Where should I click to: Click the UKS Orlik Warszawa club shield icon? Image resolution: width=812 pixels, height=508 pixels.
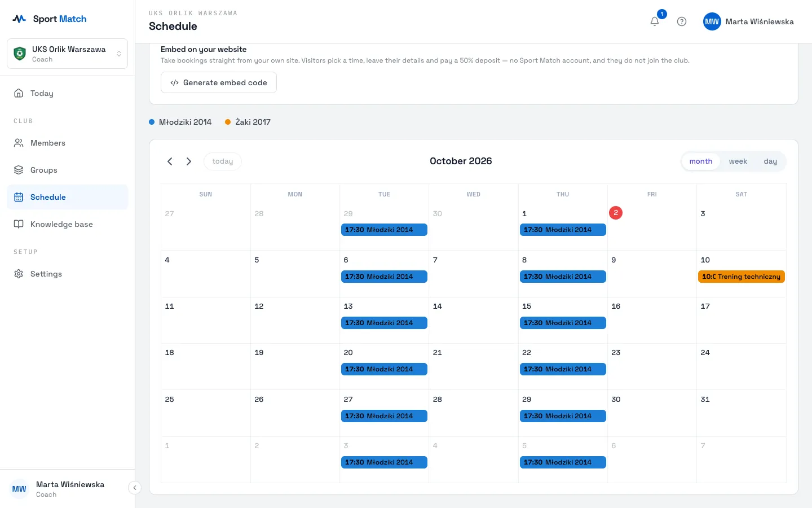(x=20, y=54)
